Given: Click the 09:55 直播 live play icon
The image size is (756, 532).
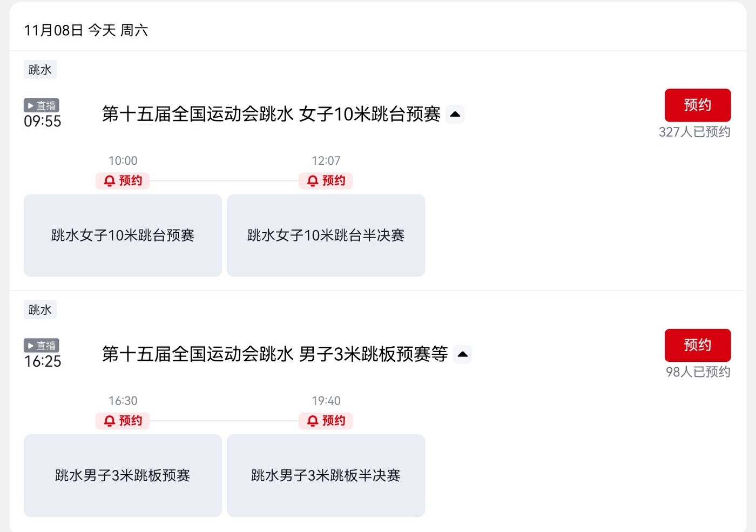Looking at the screenshot, I should pos(41,105).
